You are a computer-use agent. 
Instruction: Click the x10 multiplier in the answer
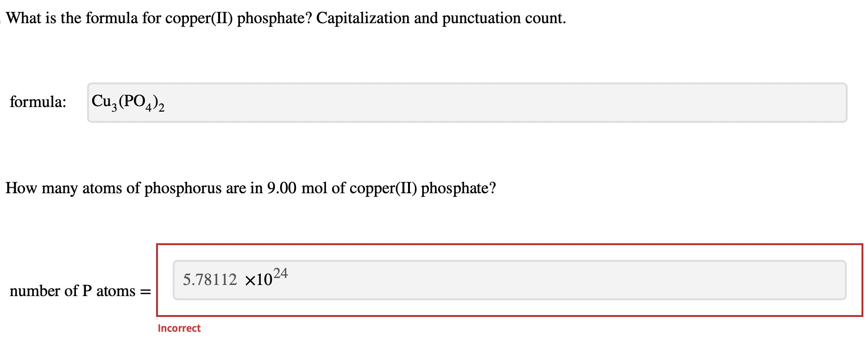(258, 280)
